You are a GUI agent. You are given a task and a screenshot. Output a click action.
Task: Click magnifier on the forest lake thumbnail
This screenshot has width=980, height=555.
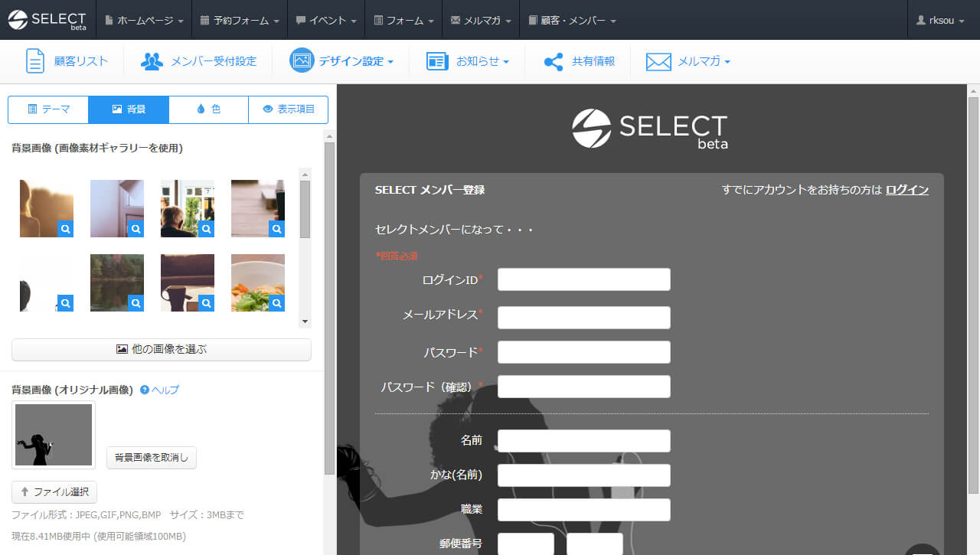[136, 303]
